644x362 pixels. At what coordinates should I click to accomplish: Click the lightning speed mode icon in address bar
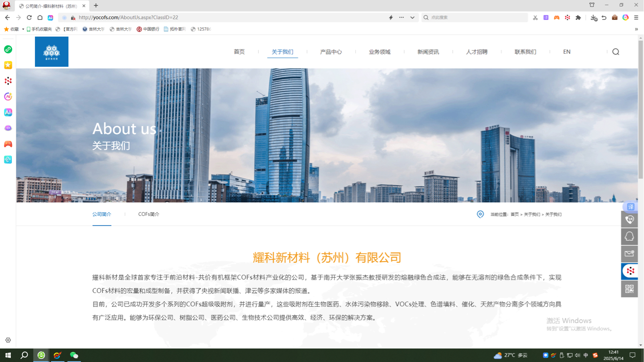point(391,17)
